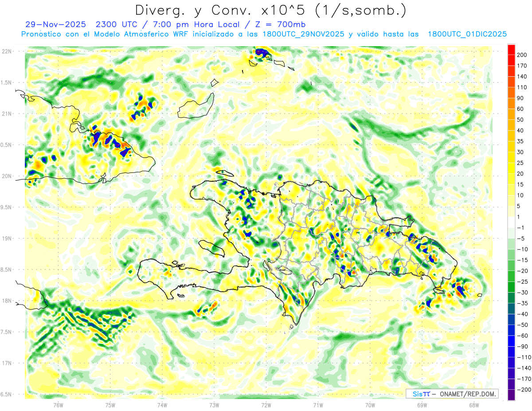Click the positive 35 color bar value
This screenshot has height=411, width=532.
[x=521, y=141]
